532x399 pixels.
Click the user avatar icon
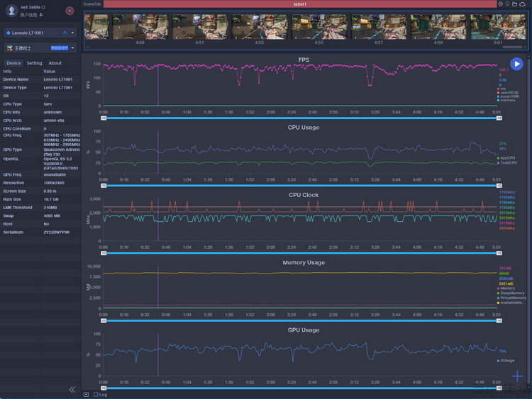(x=11, y=11)
